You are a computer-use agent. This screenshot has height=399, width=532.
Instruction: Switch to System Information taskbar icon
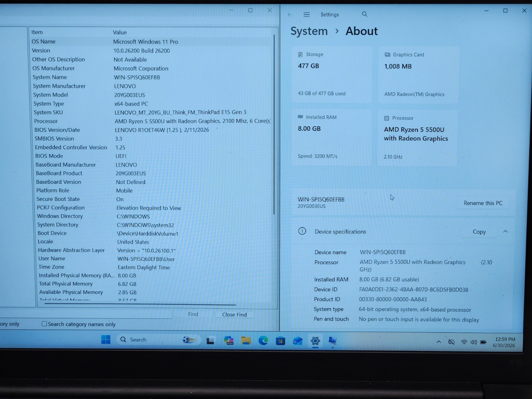tap(332, 341)
